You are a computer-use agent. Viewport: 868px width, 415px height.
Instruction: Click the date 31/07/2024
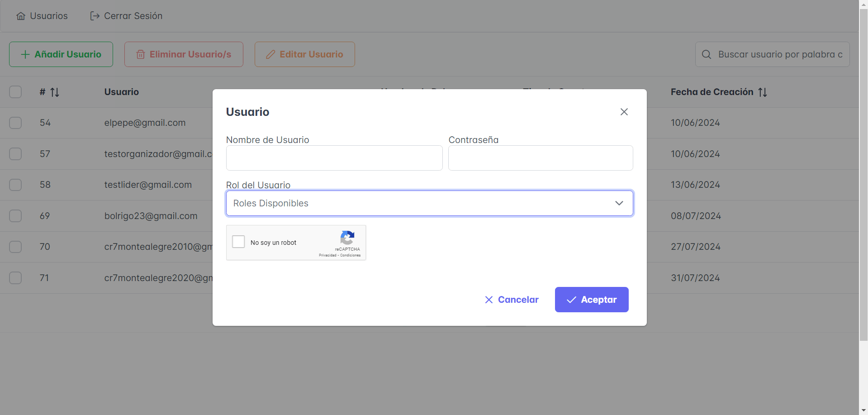point(695,278)
